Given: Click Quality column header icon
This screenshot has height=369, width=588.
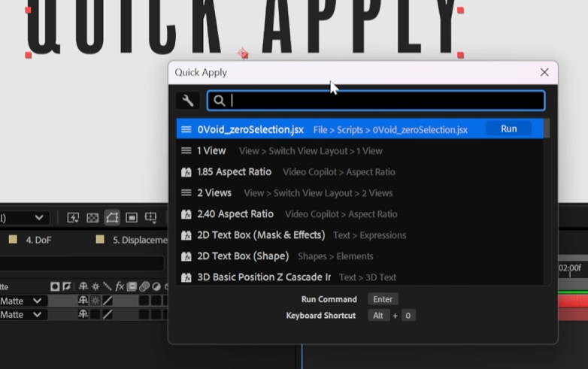Looking at the screenshot, I should pos(108,287).
